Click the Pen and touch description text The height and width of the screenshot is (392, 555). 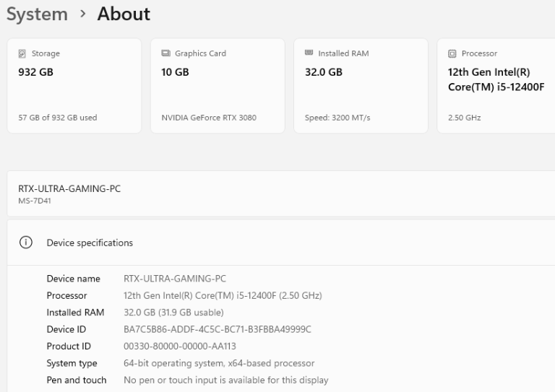[x=225, y=380]
